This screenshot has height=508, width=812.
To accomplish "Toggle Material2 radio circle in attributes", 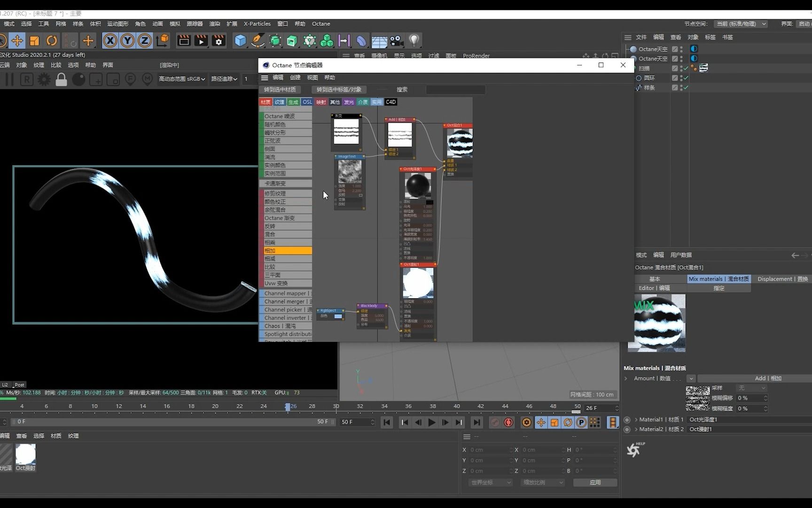I will [627, 429].
